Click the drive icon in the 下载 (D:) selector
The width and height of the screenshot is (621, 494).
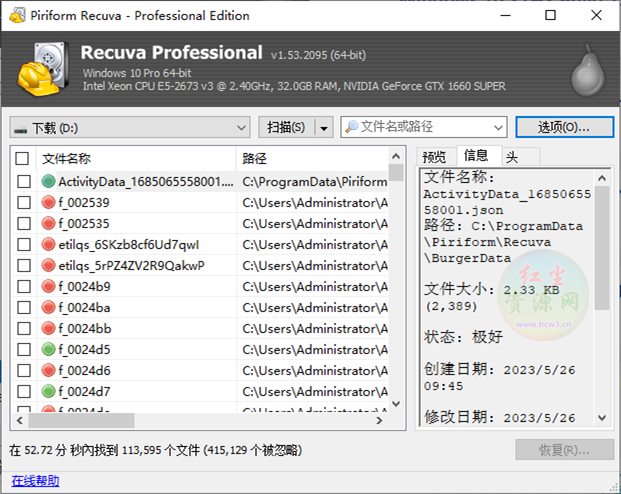(x=21, y=130)
